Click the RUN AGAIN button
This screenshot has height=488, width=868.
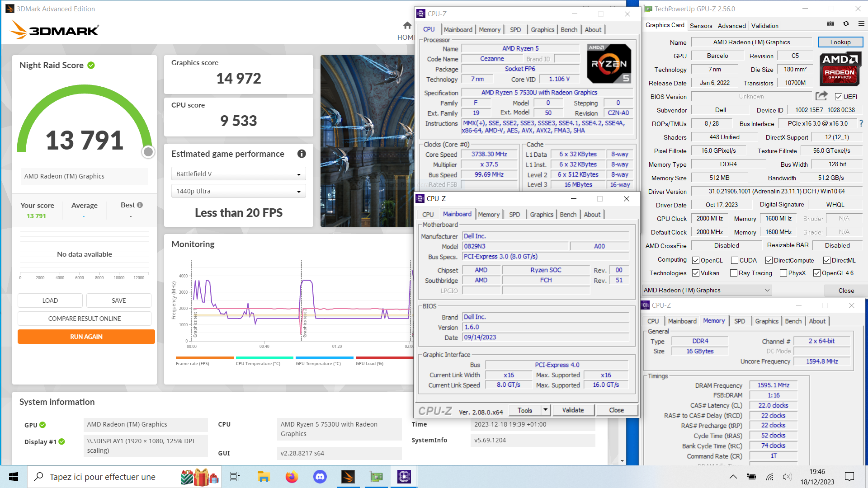tap(86, 337)
